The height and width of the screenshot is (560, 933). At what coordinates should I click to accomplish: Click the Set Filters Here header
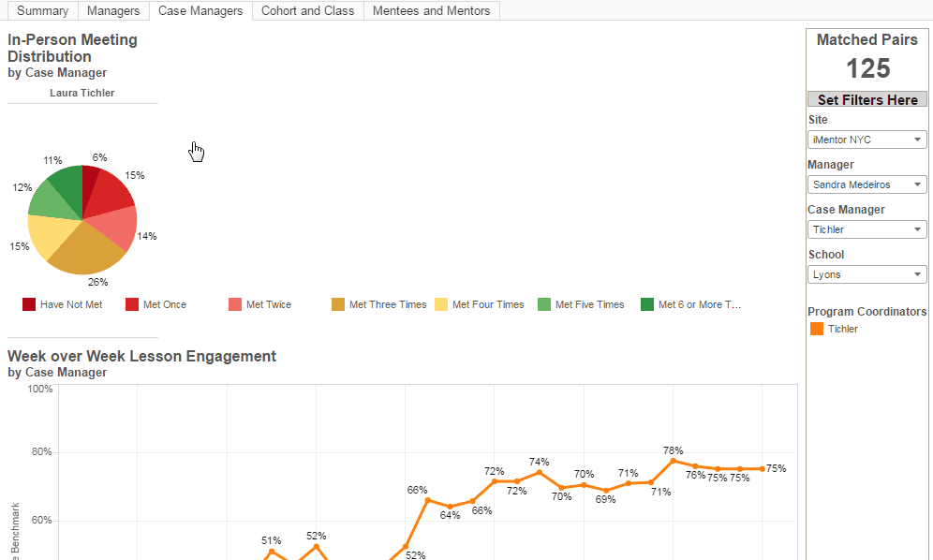point(866,99)
